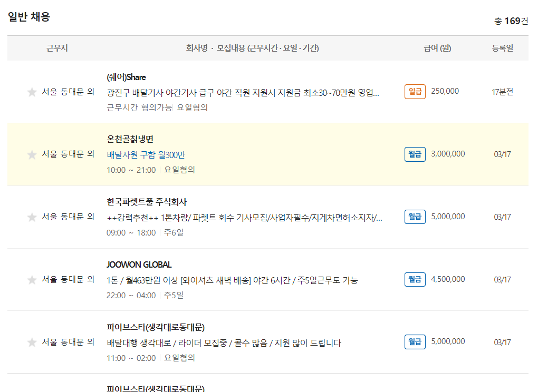
Task: Star the (쉐어)Share job listing
Action: tap(32, 92)
